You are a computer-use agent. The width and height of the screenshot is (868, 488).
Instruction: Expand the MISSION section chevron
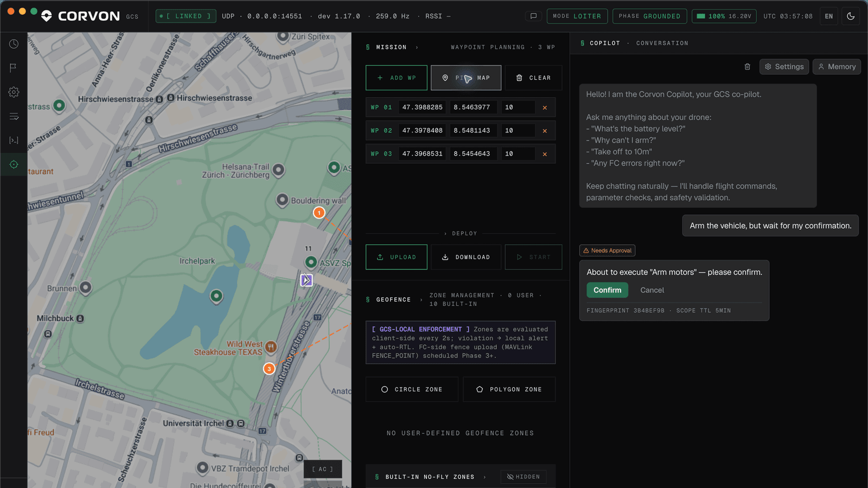[417, 47]
